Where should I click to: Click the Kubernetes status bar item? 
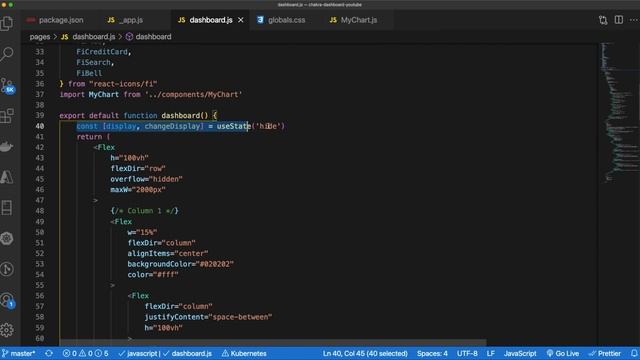[244, 353]
